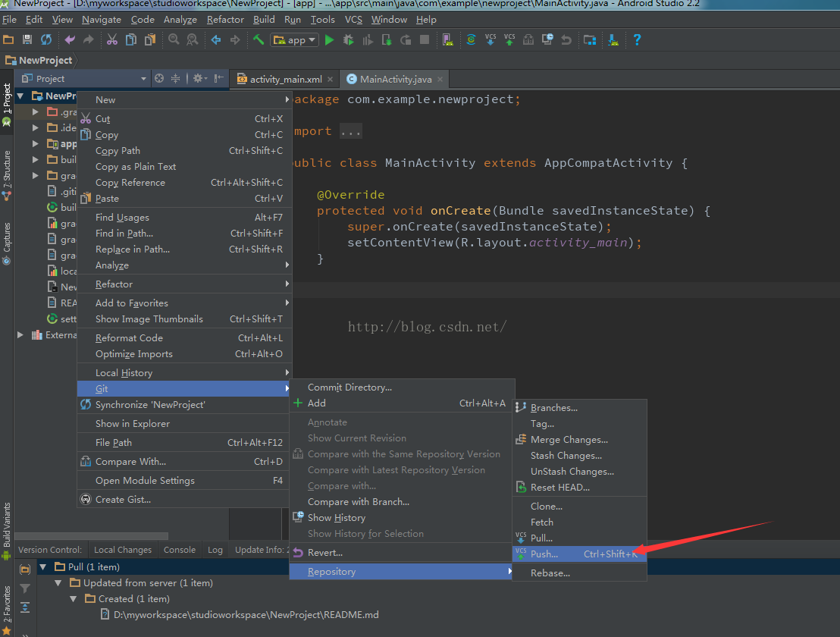Collapse the Updated from server node

click(58, 583)
